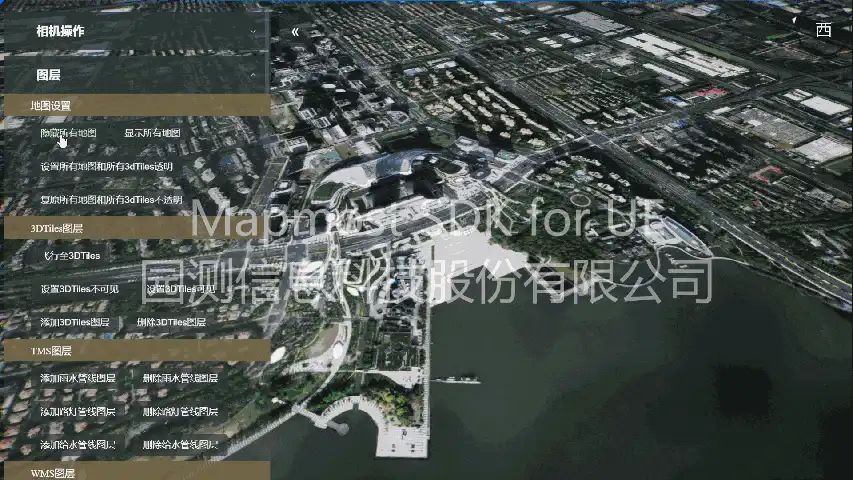
Task: Select the 地图设置 section header
Action: (137, 105)
